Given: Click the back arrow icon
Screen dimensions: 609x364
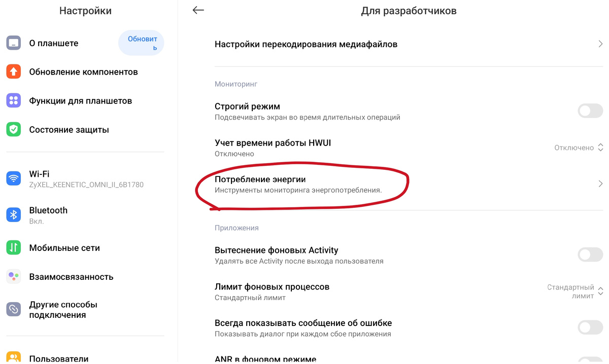Looking at the screenshot, I should coord(198,10).
